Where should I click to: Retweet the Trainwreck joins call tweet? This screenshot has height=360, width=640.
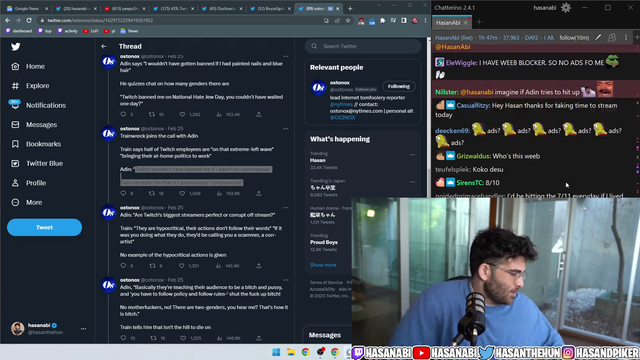tap(152, 193)
